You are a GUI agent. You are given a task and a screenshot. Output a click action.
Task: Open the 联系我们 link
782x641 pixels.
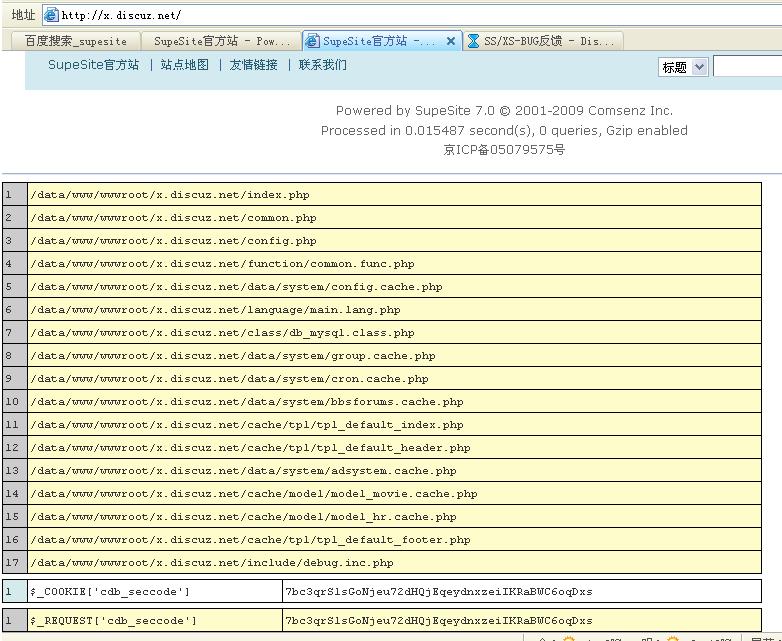pyautogui.click(x=323, y=65)
